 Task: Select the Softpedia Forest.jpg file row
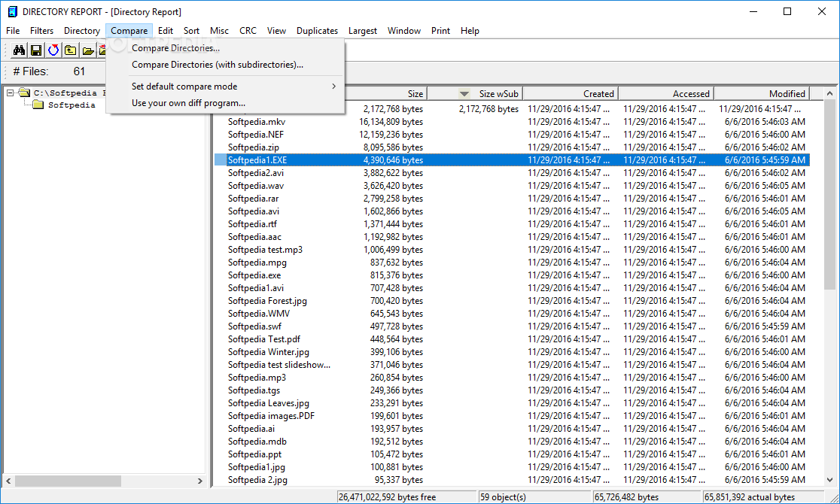point(512,301)
